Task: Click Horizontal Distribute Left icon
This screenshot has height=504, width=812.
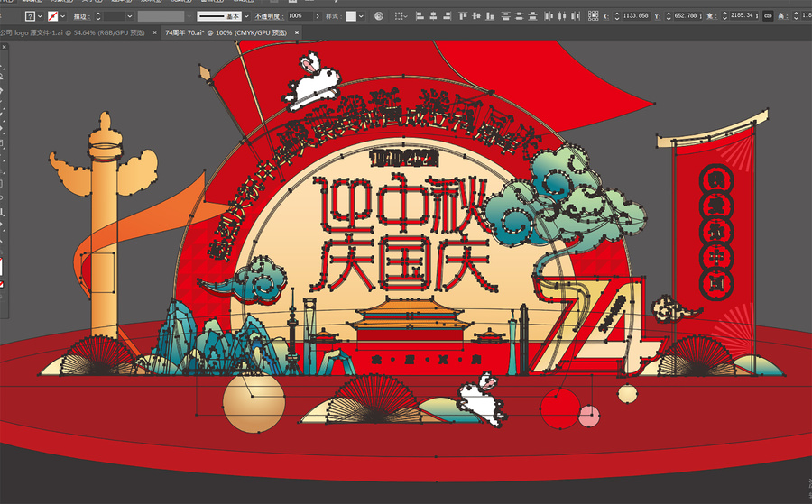Action: pyautogui.click(x=549, y=16)
